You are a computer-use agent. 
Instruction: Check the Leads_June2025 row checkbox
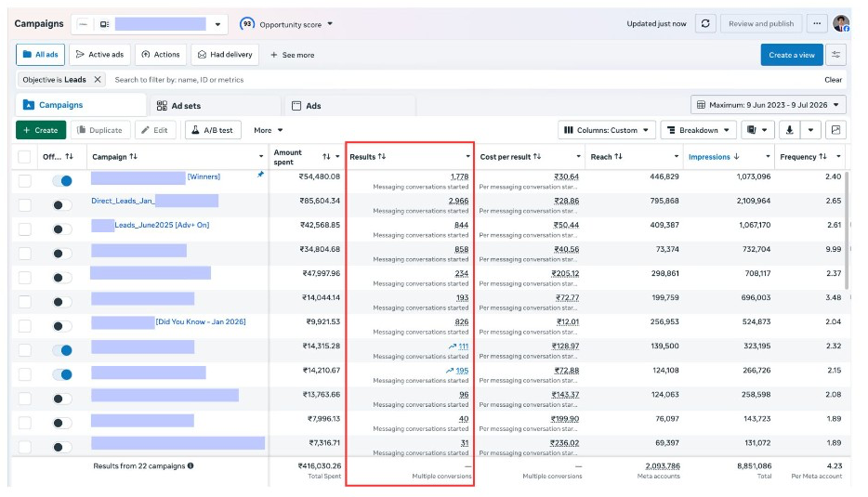(x=25, y=229)
